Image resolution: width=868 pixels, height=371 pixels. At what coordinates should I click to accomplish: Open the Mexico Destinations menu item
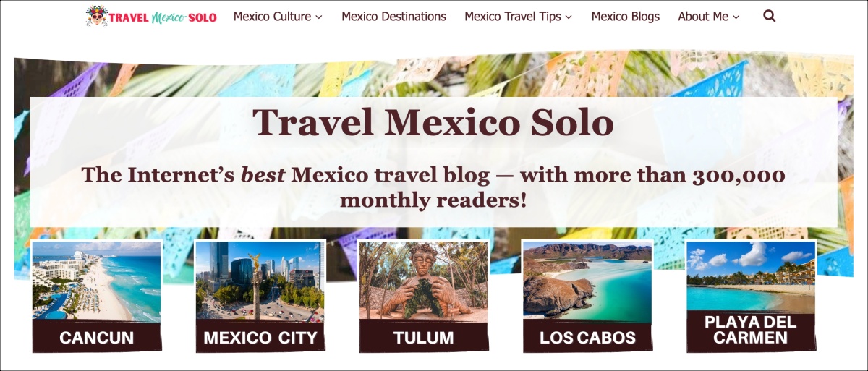pyautogui.click(x=393, y=16)
